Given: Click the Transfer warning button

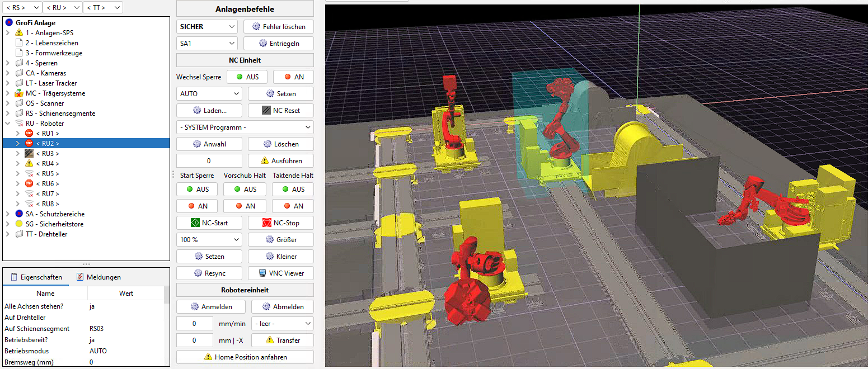Looking at the screenshot, I should (282, 340).
